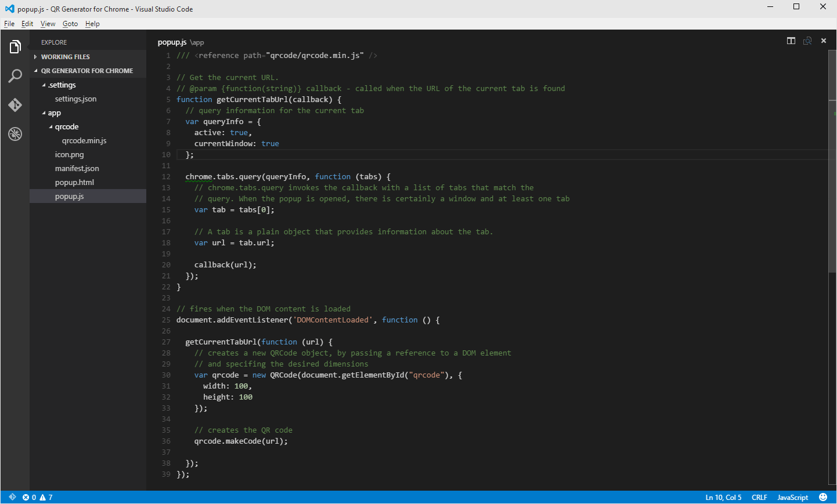Viewport: 837px width, 504px height.
Task: Open errors and warnings count in status bar
Action: [x=38, y=497]
